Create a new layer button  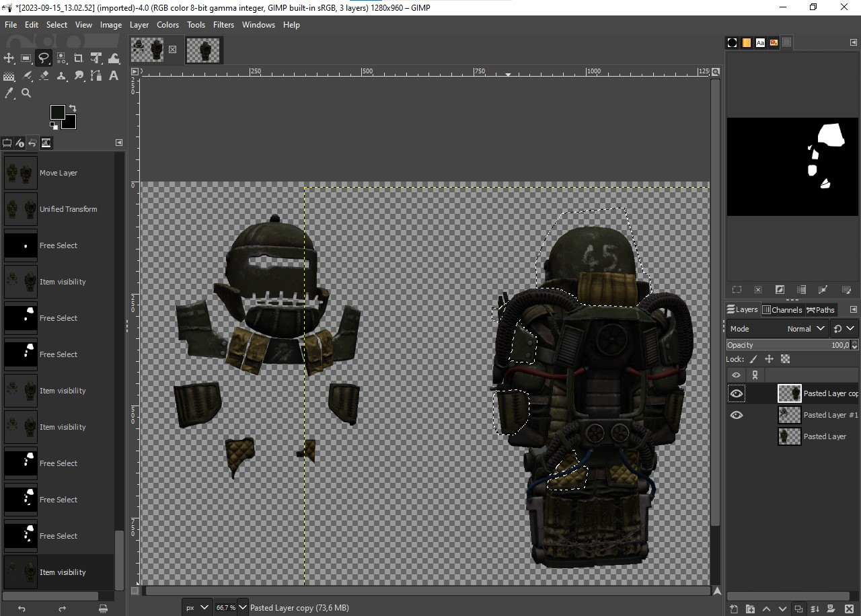coord(734,609)
